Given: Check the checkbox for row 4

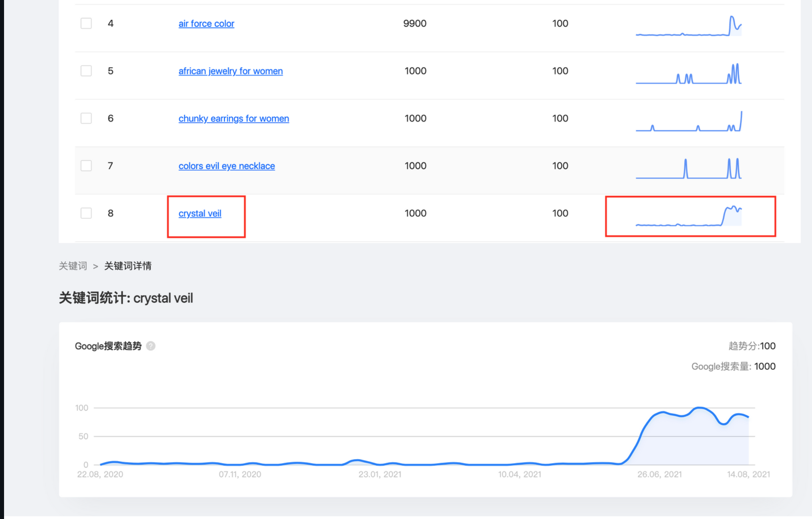Looking at the screenshot, I should pyautogui.click(x=86, y=23).
